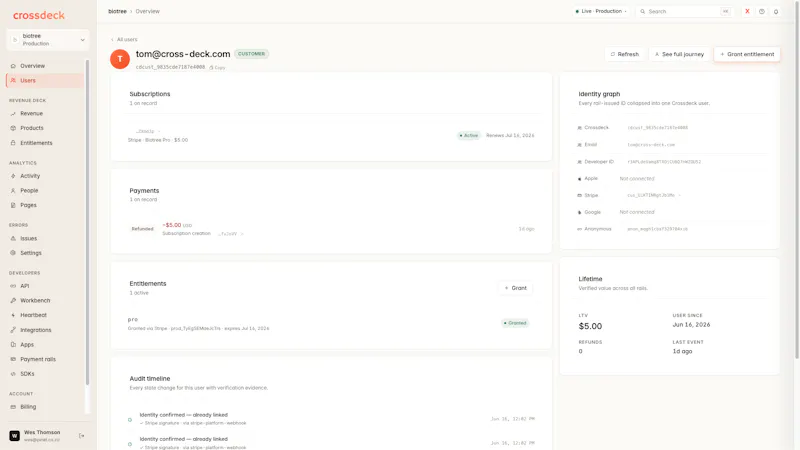Image resolution: width=800 pixels, height=450 pixels.
Task: Expand the biotree Production project selector
Action: pyautogui.click(x=48, y=40)
